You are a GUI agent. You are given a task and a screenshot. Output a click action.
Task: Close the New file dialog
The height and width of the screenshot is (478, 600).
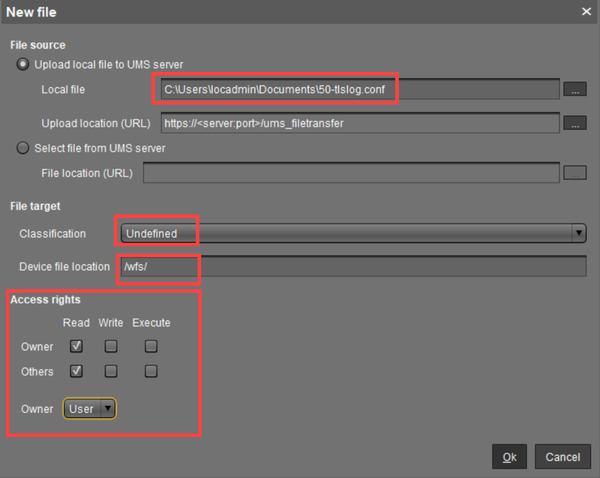(x=585, y=11)
